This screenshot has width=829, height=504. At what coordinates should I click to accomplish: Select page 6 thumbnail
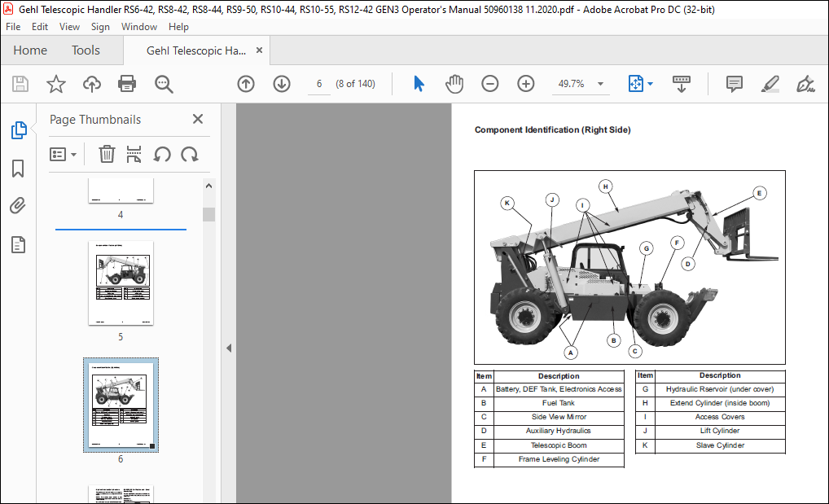(121, 405)
